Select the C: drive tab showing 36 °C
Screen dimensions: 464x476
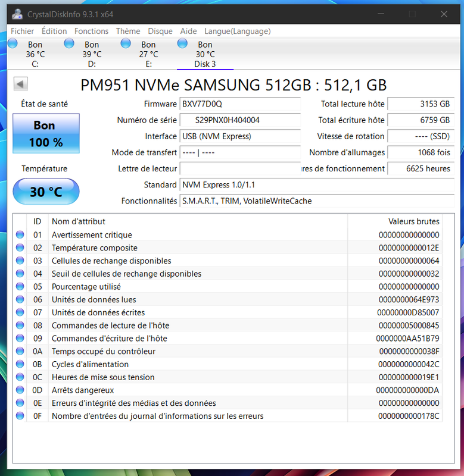[35, 54]
